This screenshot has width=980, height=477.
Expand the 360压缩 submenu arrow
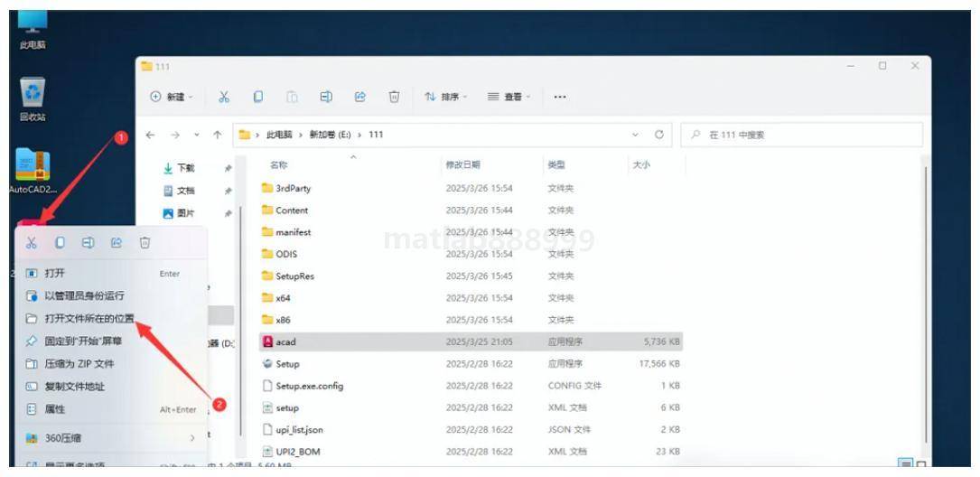point(191,438)
